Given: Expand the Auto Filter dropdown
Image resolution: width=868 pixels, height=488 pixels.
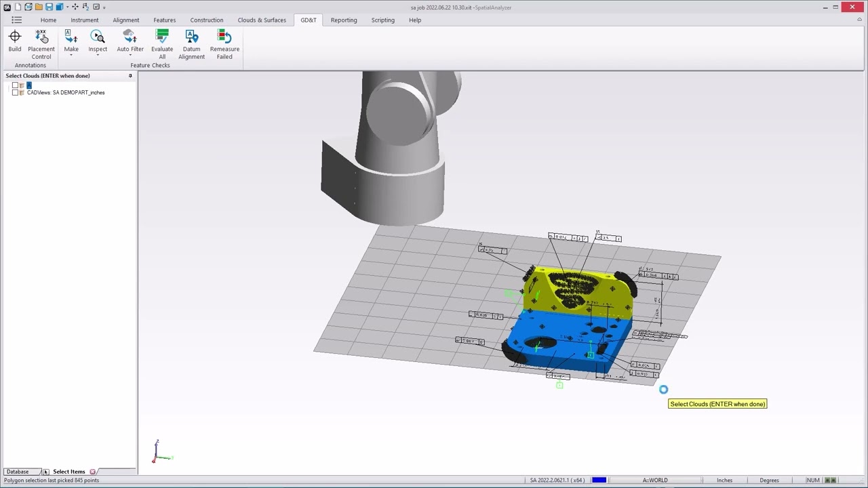Looking at the screenshot, I should [130, 56].
